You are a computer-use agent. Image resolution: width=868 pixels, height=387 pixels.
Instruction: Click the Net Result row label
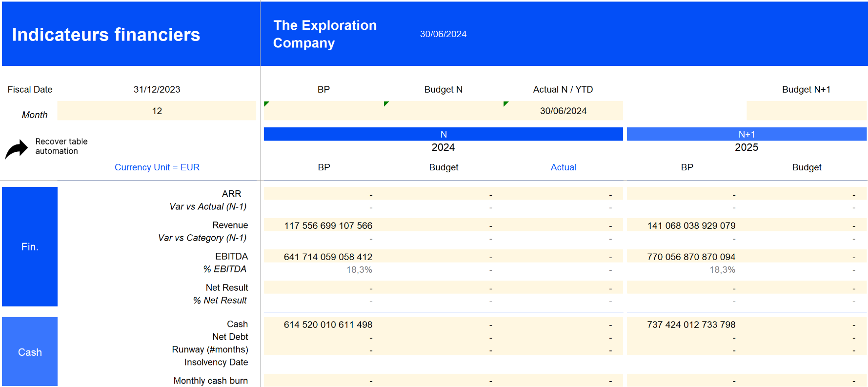click(x=227, y=287)
